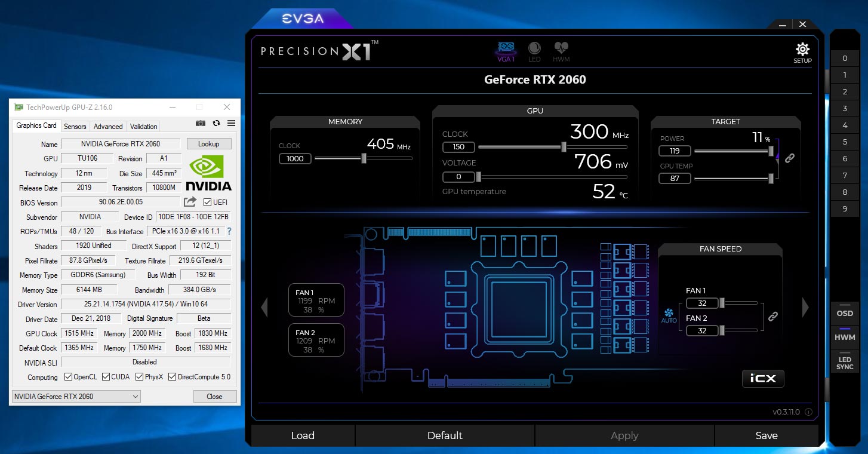Click the GPU clock slider
The height and width of the screenshot is (454, 868).
coord(552,147)
